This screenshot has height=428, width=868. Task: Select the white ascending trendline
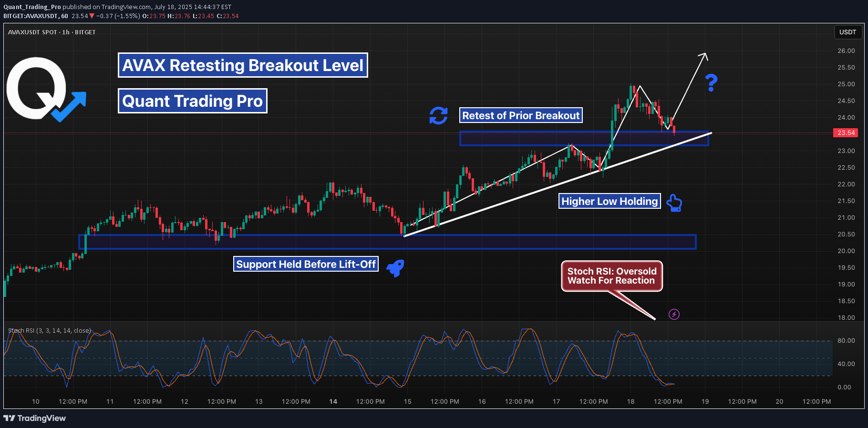pos(558,184)
